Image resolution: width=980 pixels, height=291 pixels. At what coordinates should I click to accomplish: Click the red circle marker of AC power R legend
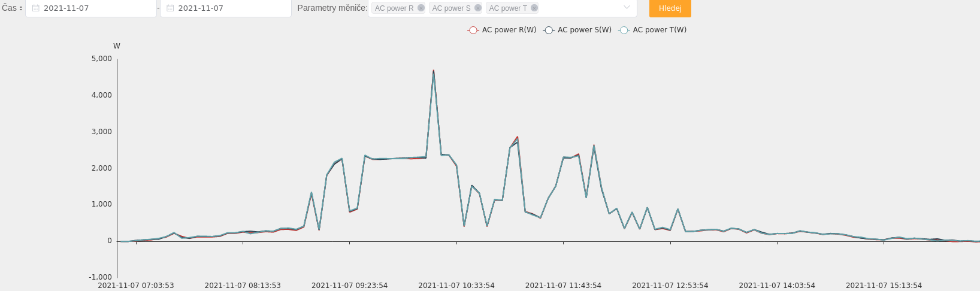(x=473, y=30)
